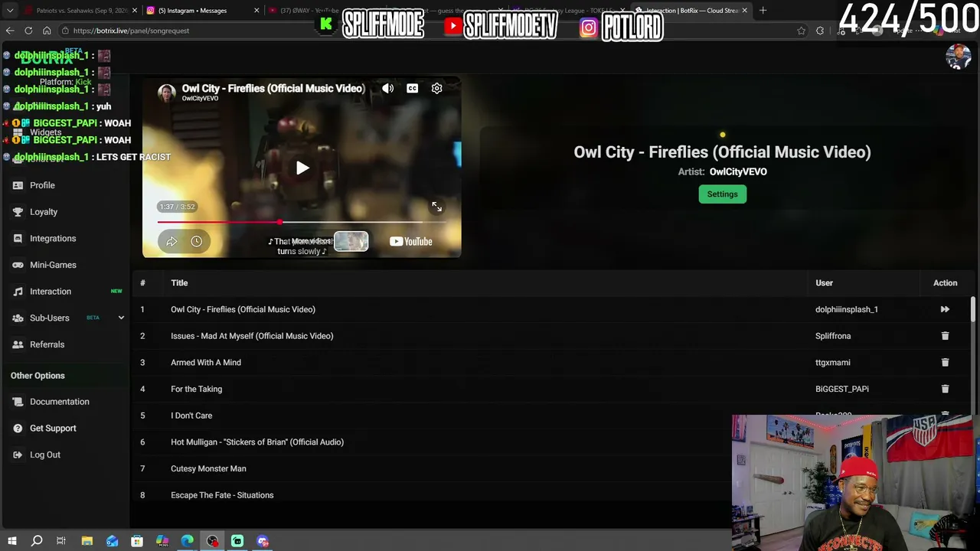This screenshot has height=551, width=980.
Task: Play the Owl City Fireflies video
Action: tap(302, 168)
